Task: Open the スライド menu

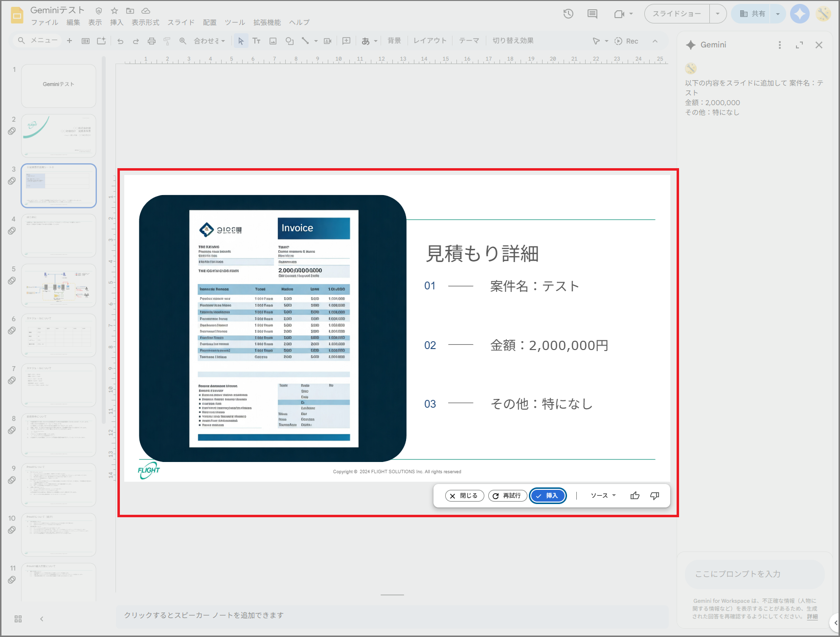Action: 181,22
